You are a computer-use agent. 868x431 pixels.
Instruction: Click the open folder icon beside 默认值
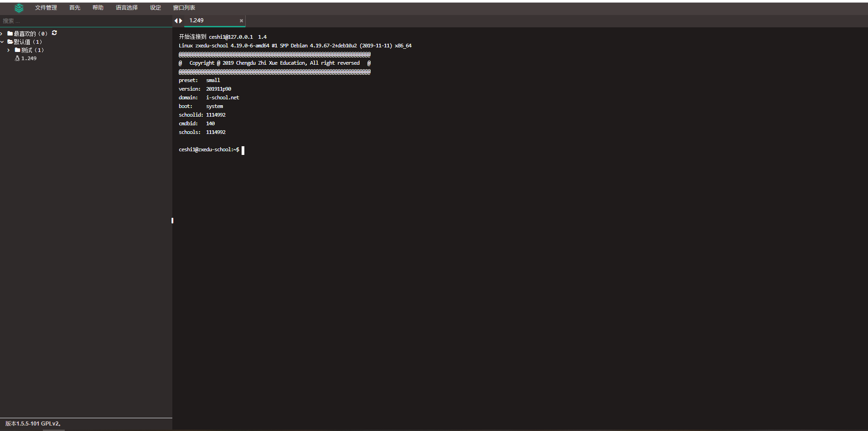point(10,42)
